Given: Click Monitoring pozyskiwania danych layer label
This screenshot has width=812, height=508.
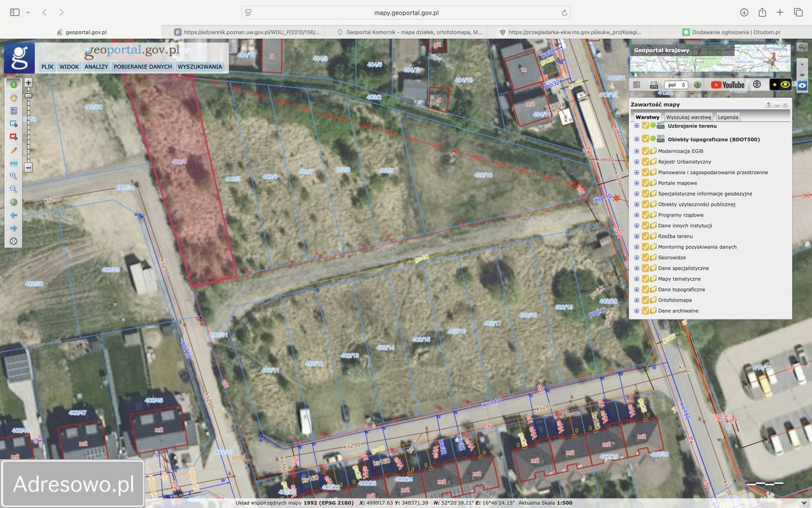Looking at the screenshot, I should tap(697, 247).
